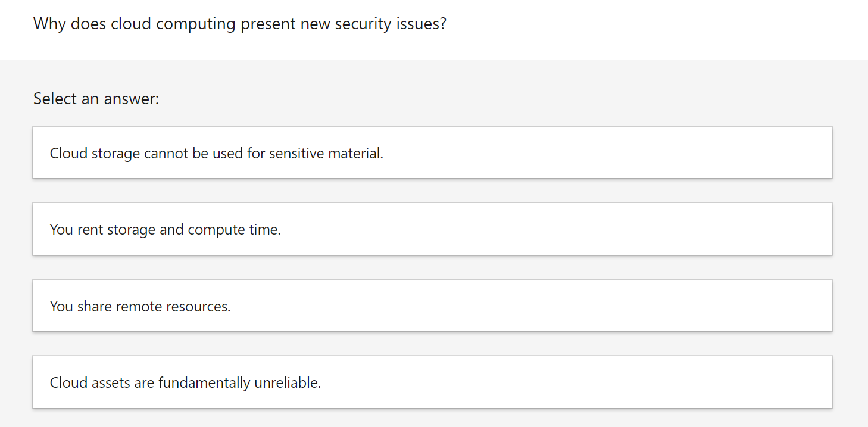The image size is (868, 427).
Task: Select "Cloud storage cannot be used for sensitive material."
Action: tap(432, 153)
